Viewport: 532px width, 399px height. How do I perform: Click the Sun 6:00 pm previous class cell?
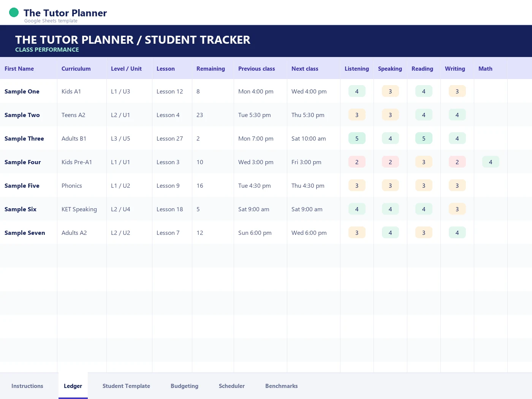pos(260,233)
